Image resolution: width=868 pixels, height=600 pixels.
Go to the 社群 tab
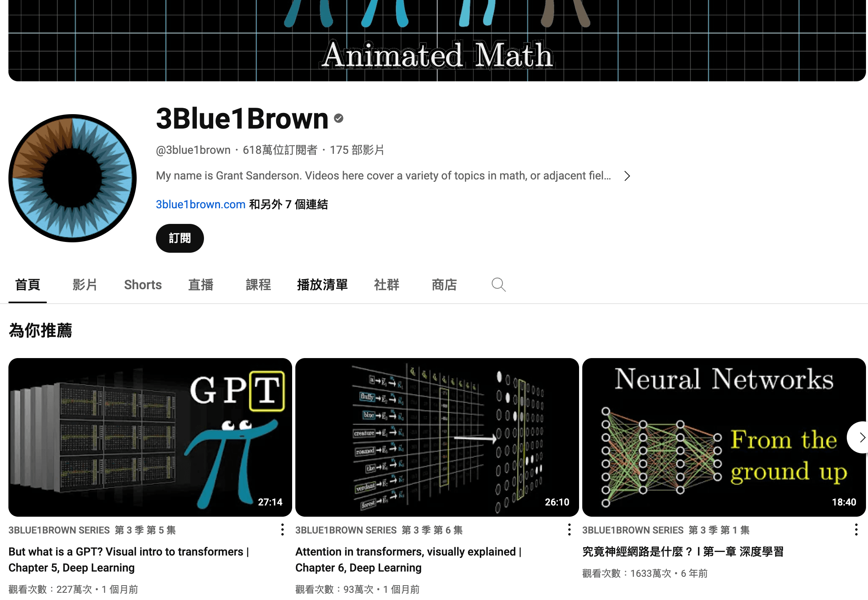[x=386, y=285]
